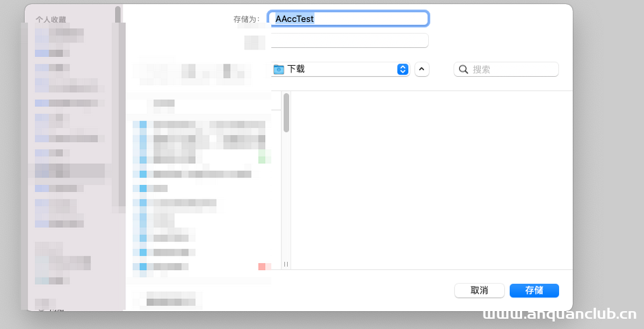Click the 取消 button
The image size is (644, 329).
click(x=480, y=291)
